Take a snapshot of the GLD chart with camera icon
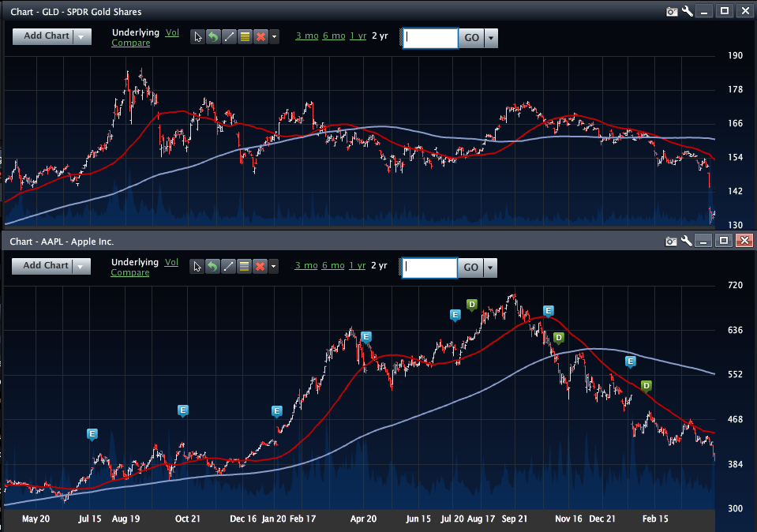The height and width of the screenshot is (532, 757). [x=672, y=11]
